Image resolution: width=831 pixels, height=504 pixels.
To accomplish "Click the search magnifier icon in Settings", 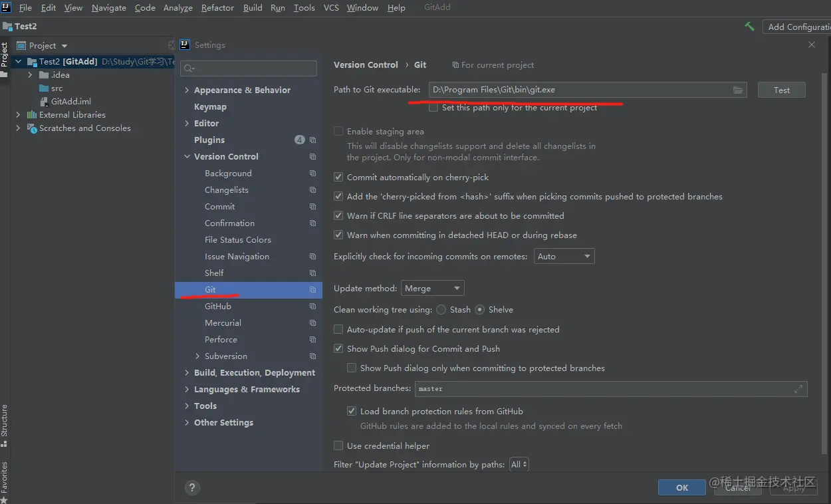I will coord(189,68).
